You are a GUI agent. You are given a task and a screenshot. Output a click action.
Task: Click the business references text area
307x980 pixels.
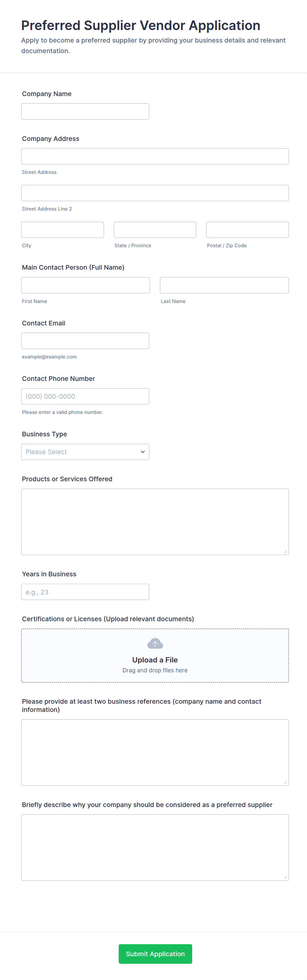point(155,752)
